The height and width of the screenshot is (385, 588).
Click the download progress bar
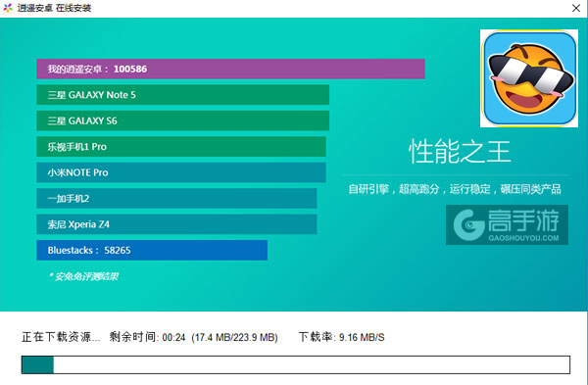(x=296, y=364)
